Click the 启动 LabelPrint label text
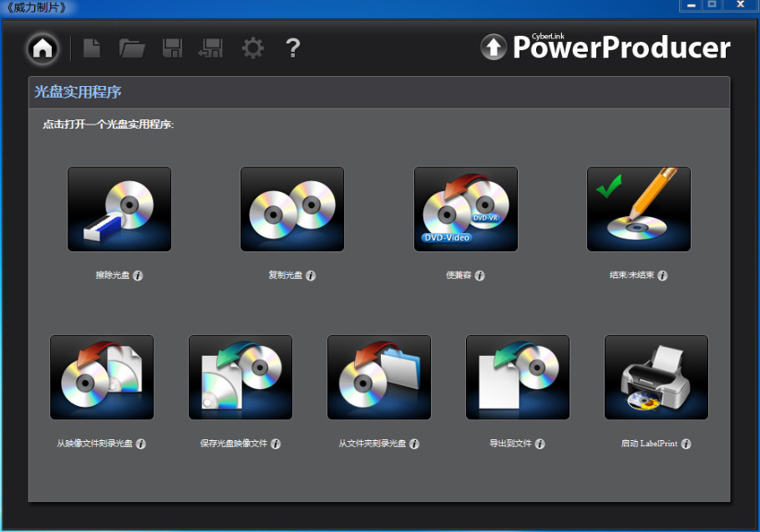760x532 pixels. point(650,443)
